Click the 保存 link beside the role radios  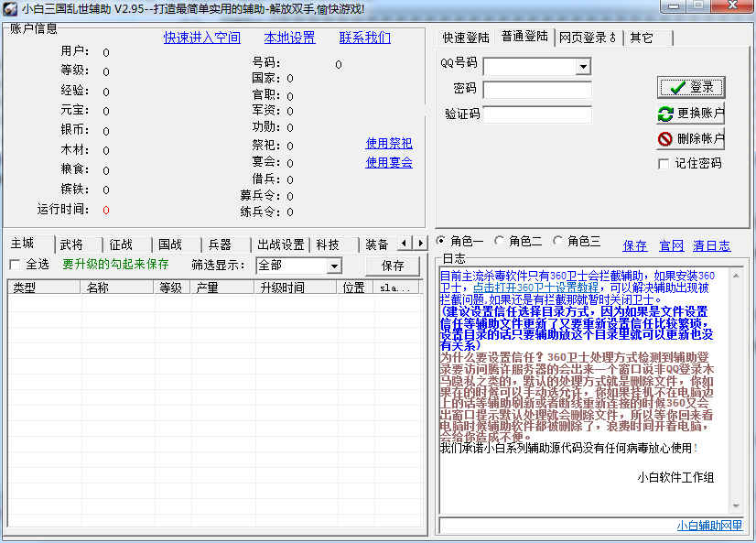click(x=635, y=246)
